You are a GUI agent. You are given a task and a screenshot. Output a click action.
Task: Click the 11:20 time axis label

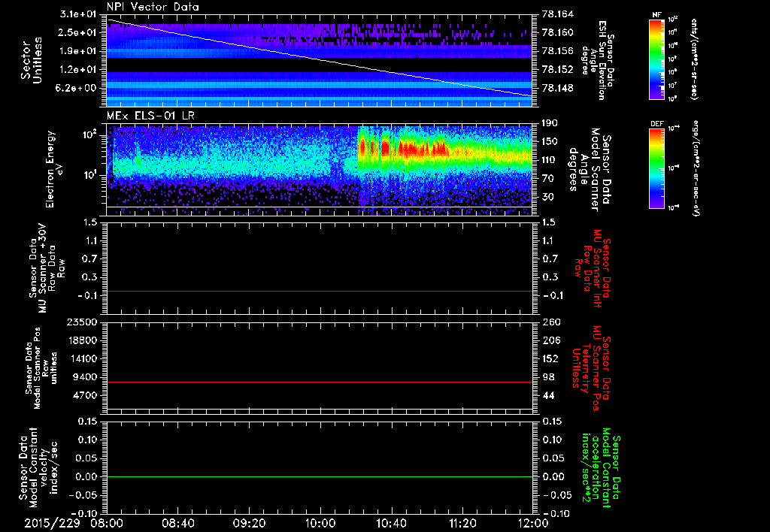coord(462,523)
